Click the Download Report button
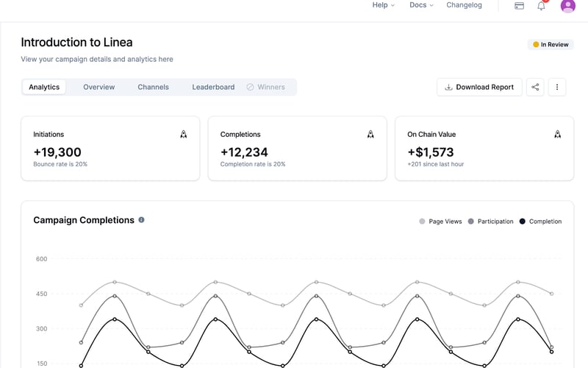 coord(479,87)
